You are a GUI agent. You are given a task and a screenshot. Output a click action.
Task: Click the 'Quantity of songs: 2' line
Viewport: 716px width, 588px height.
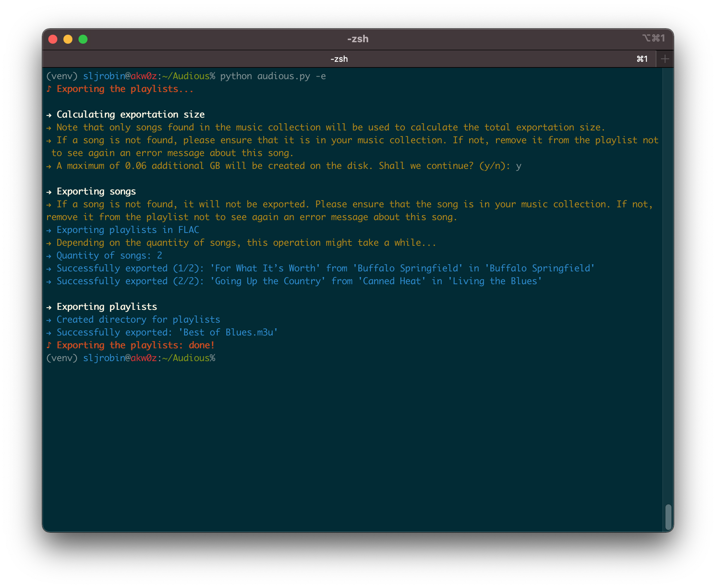(x=109, y=256)
